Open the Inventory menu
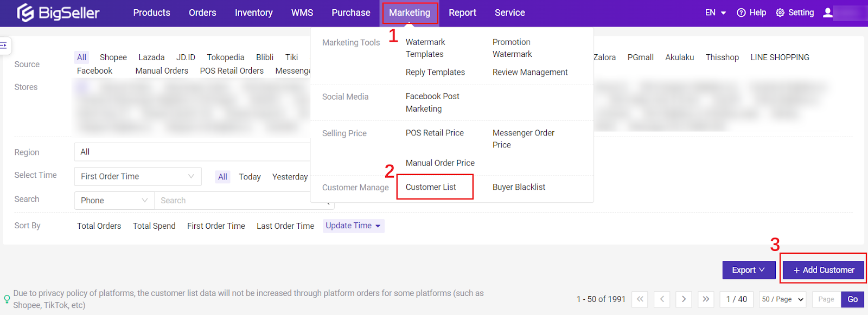Screen dimensions: 868x315 coord(254,12)
